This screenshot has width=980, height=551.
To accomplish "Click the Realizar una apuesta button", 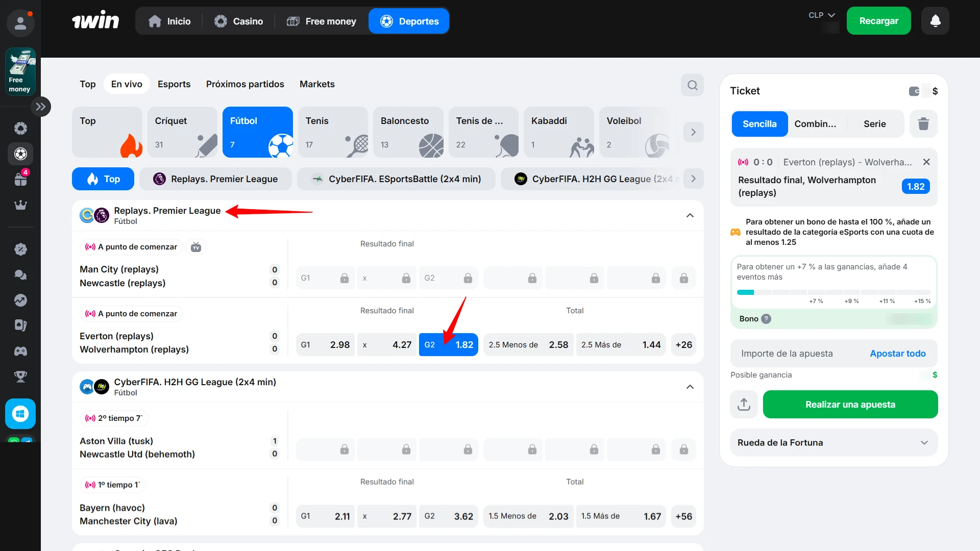I will click(850, 405).
